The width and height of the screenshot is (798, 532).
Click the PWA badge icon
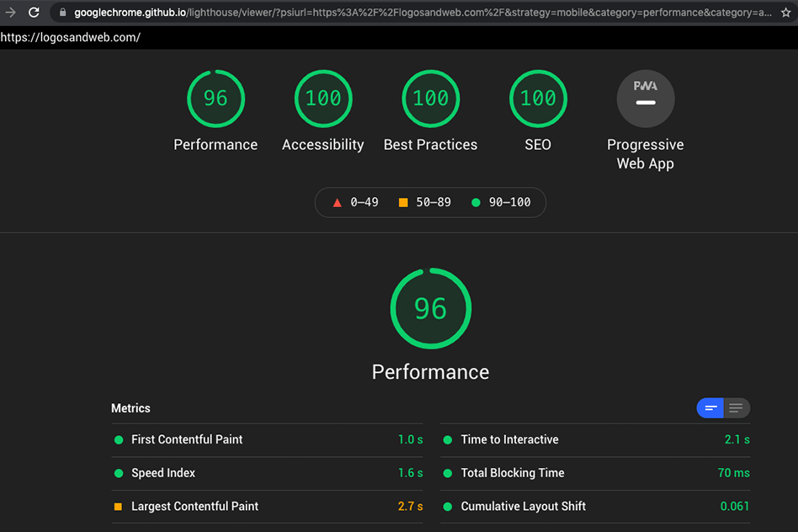point(645,98)
